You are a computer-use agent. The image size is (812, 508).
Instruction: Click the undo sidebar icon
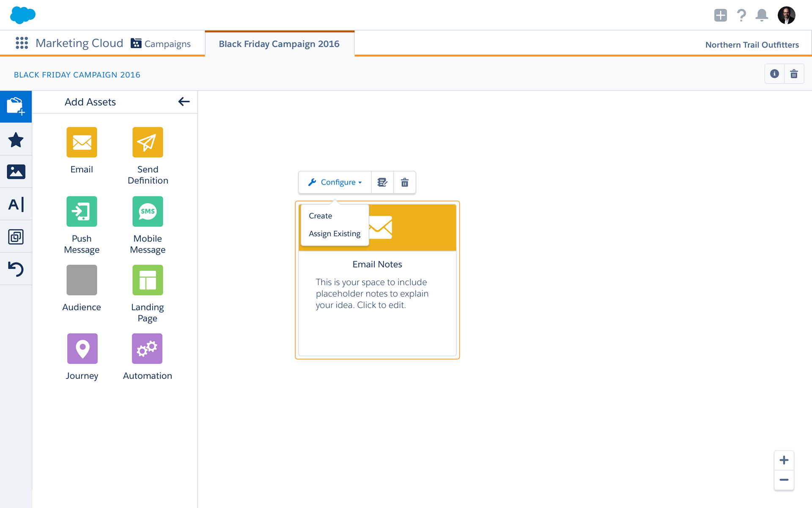pos(16,269)
